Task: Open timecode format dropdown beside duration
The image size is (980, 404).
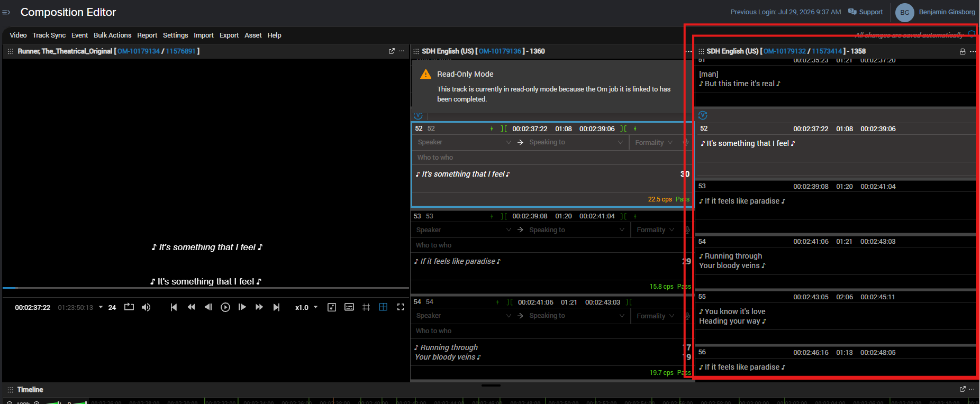Action: [101, 307]
